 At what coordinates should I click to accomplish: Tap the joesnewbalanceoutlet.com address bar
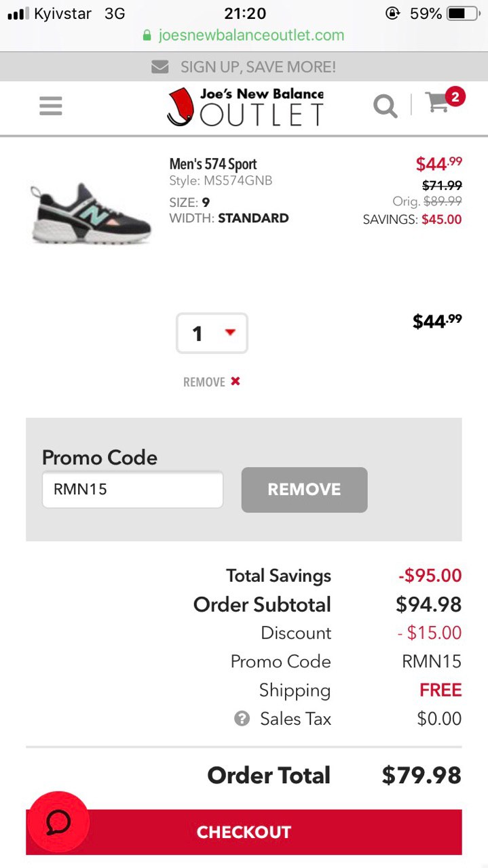244,35
